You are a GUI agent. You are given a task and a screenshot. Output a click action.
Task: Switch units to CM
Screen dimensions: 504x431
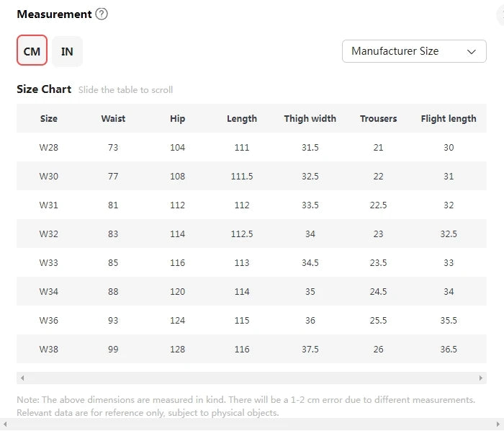point(32,51)
